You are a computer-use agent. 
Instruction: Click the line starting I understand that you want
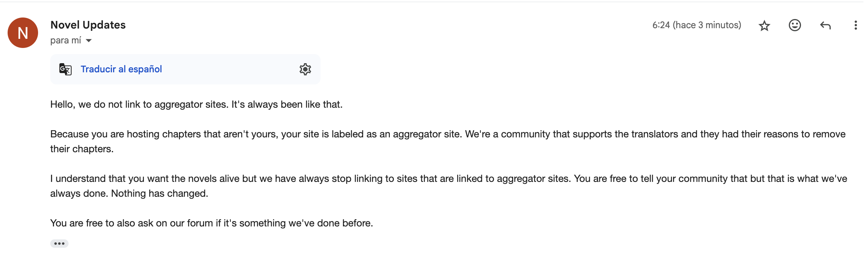[448, 178]
